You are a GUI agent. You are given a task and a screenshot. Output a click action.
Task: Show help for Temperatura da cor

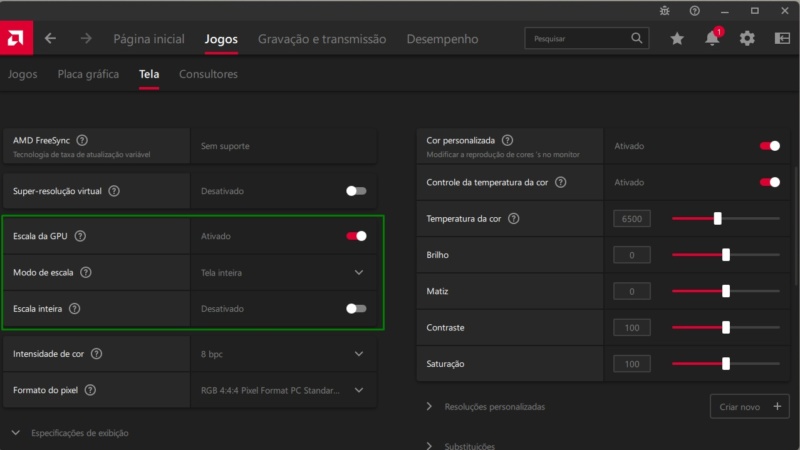[x=514, y=218]
